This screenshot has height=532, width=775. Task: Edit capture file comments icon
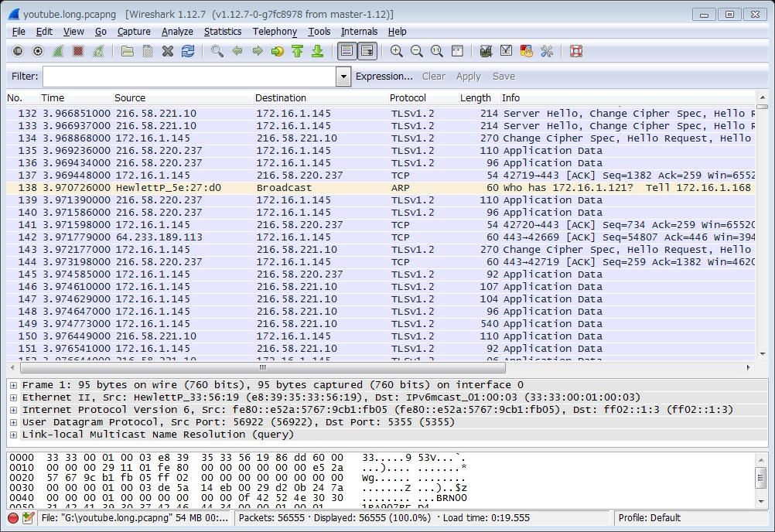pyautogui.click(x=29, y=517)
